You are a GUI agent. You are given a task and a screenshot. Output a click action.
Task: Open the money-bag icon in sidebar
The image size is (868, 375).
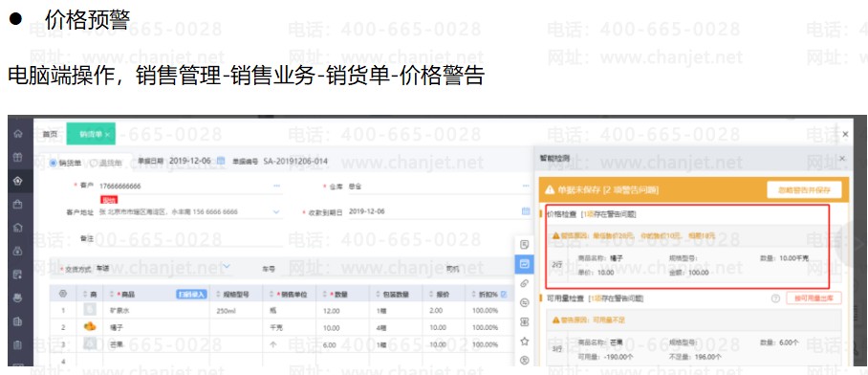(18, 251)
